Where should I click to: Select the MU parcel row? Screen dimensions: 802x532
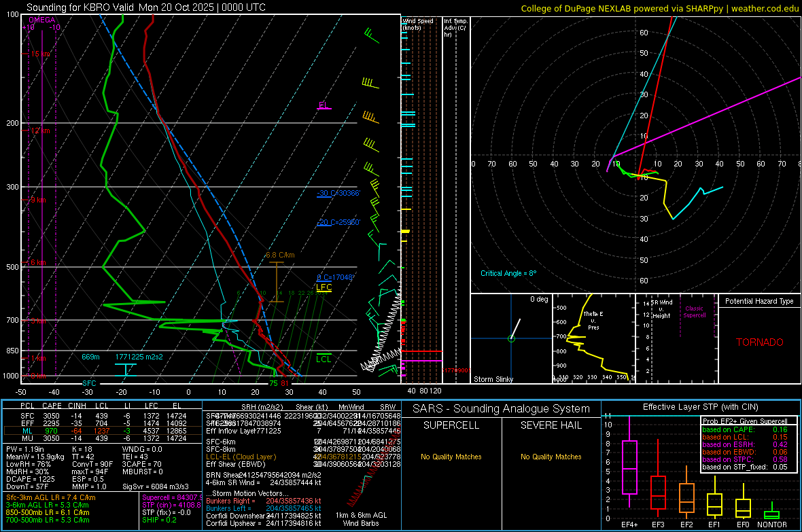103,438
